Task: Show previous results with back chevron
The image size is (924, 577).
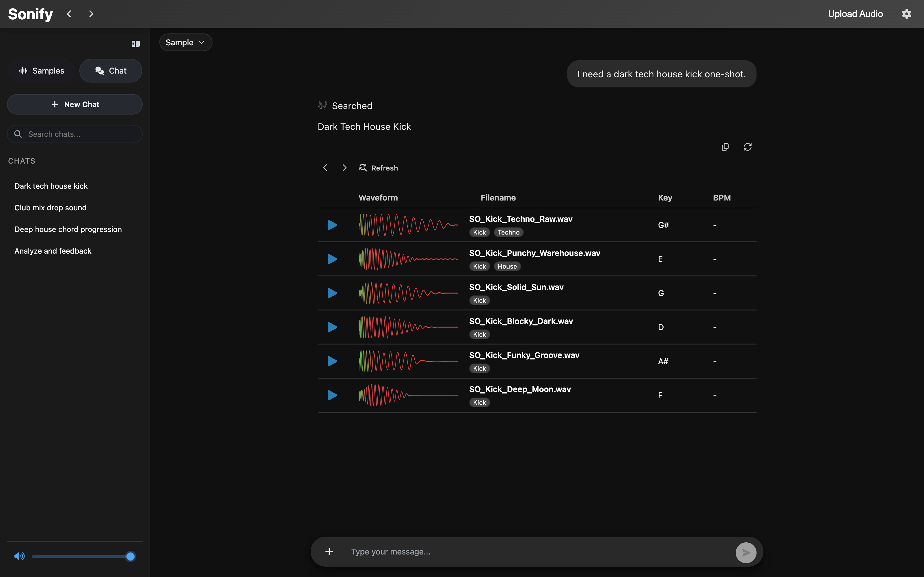Action: tap(325, 168)
